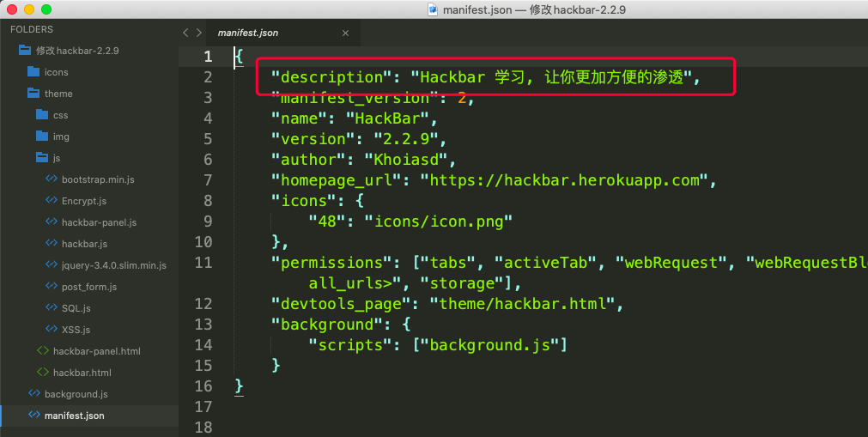The height and width of the screenshot is (437, 868).
Task: Click the "Khoiasd" author value
Action: (x=406, y=160)
